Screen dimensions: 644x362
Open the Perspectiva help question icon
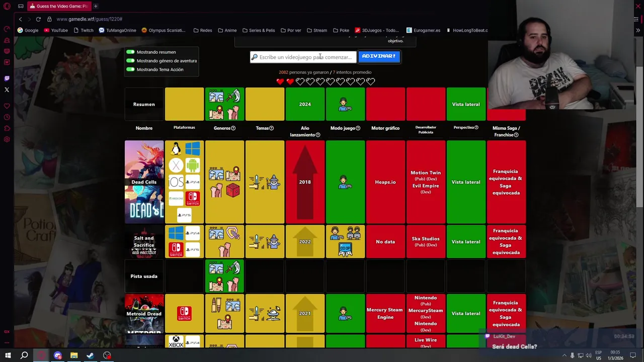pos(476,128)
